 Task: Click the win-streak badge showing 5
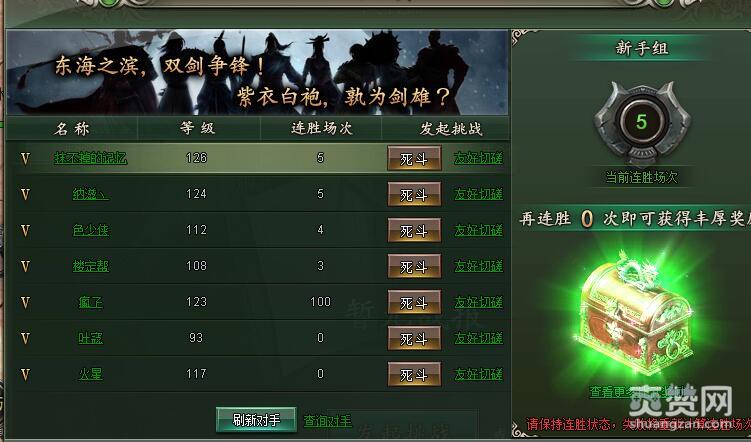[x=641, y=124]
